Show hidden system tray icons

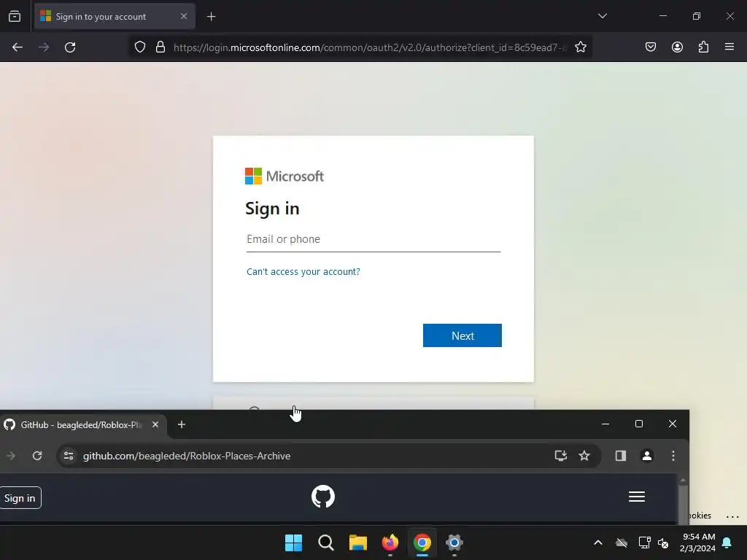pos(598,542)
